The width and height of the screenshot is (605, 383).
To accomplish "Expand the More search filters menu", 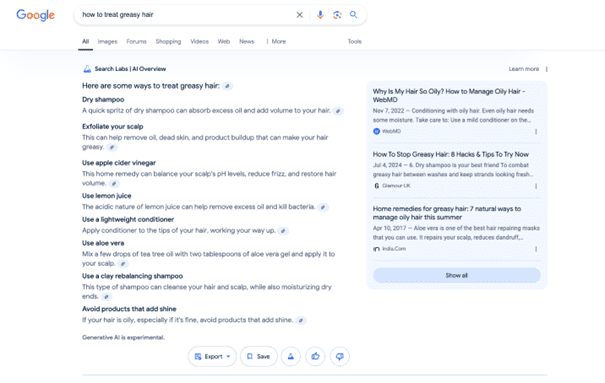I will point(276,42).
